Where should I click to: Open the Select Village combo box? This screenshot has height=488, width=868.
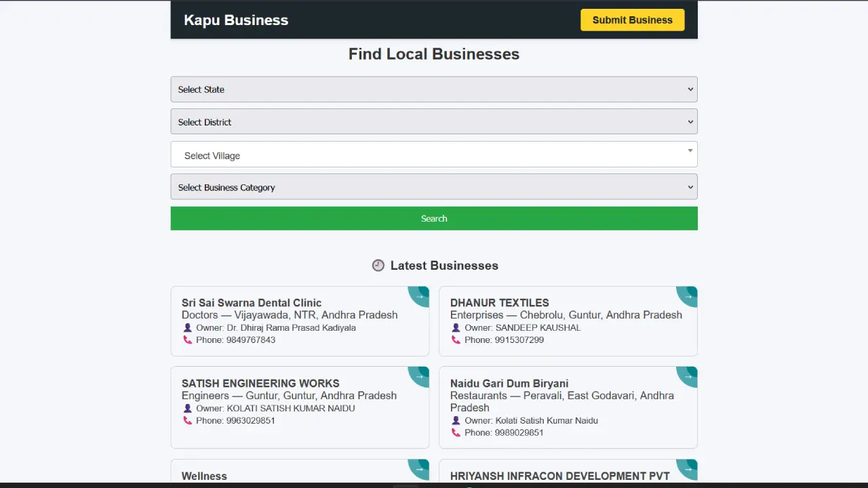[x=434, y=155]
